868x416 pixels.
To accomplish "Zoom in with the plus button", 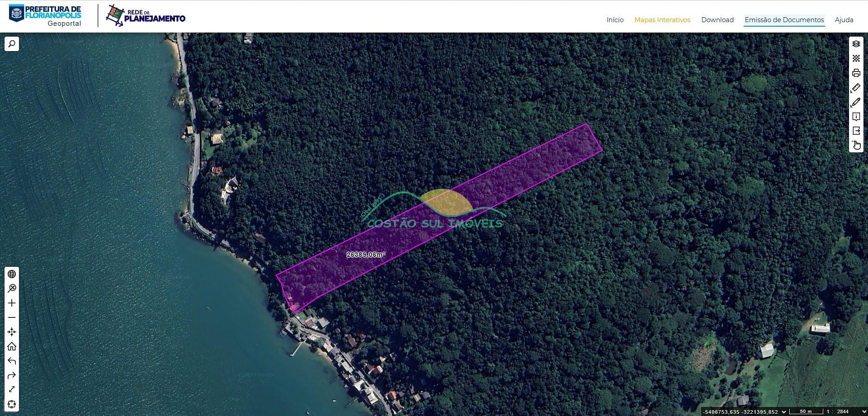I will 12,303.
